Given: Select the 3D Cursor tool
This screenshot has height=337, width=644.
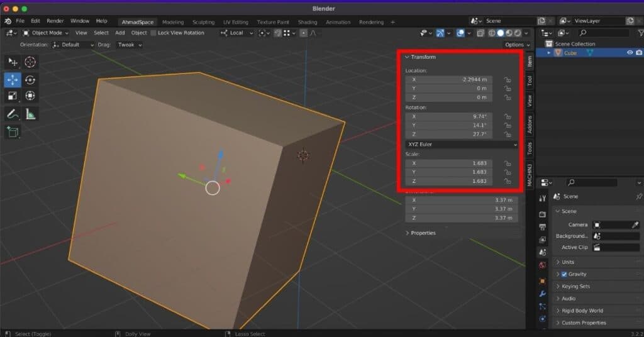Looking at the screenshot, I should (x=30, y=62).
